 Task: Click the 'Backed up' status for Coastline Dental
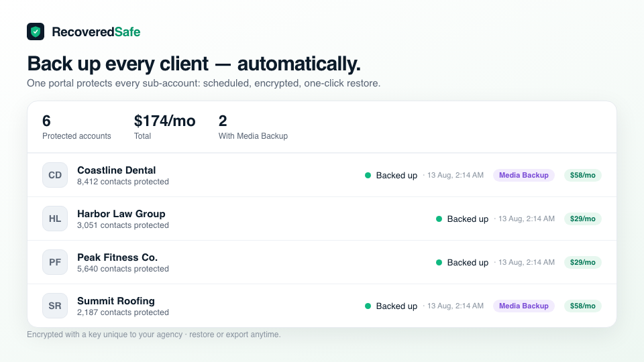point(396,175)
